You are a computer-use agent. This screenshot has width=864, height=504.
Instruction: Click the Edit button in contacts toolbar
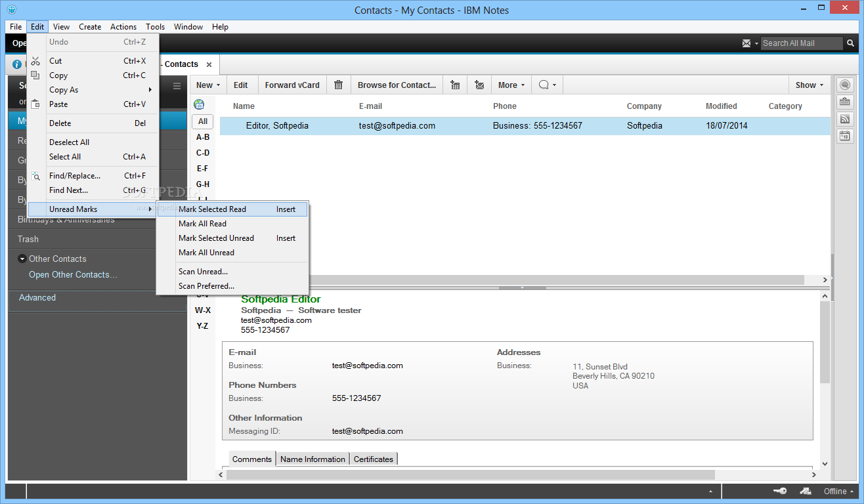point(241,85)
